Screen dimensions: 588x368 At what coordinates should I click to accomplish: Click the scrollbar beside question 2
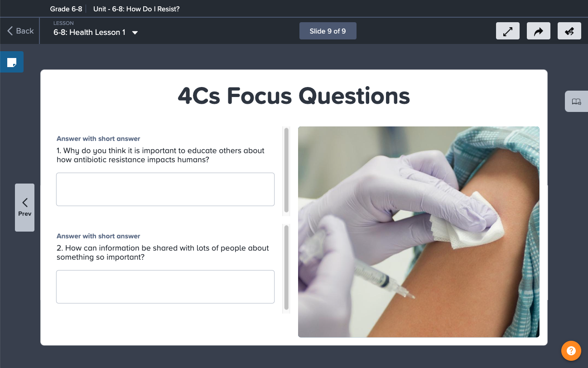point(286,268)
